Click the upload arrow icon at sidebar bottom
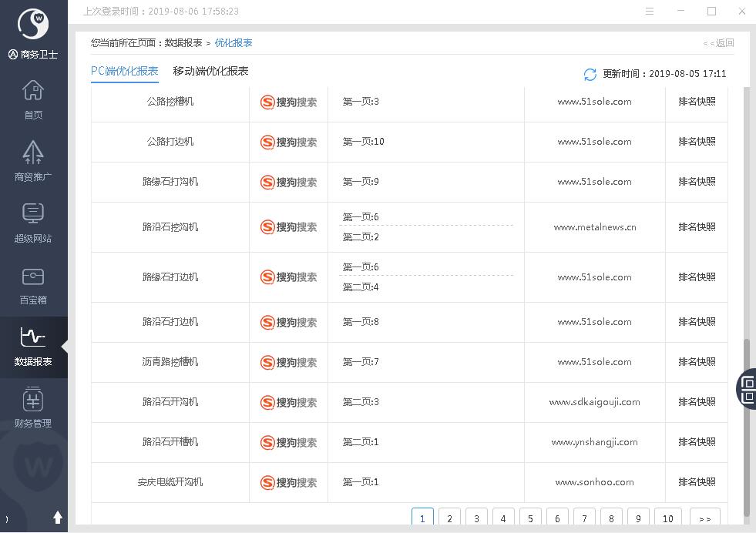 [x=57, y=518]
